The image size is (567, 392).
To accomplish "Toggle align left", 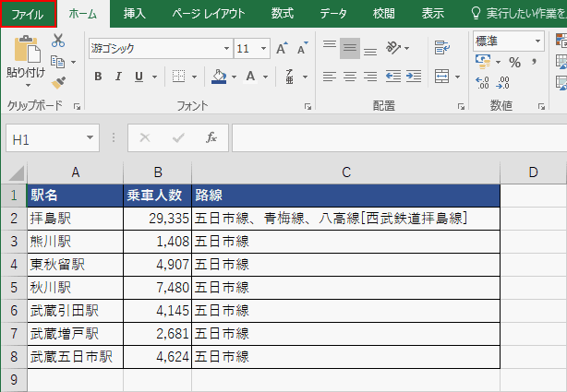I will (330, 77).
